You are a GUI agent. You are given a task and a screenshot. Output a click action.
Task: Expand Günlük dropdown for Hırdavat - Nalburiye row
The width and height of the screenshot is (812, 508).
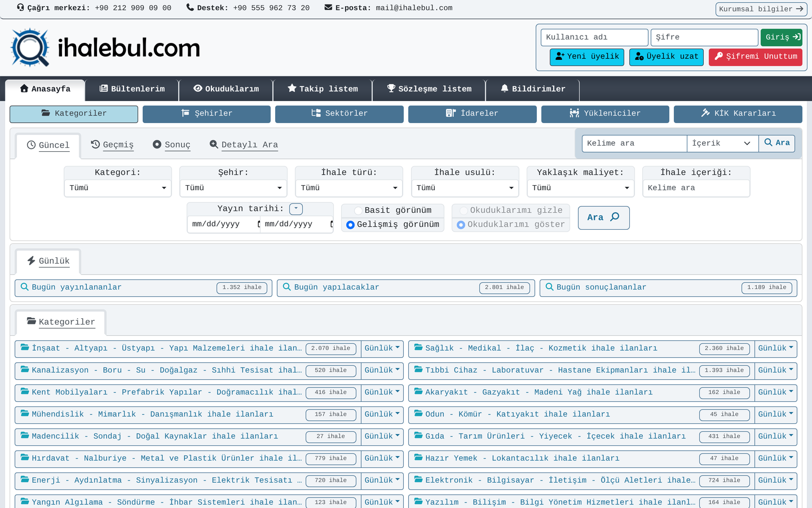382,459
